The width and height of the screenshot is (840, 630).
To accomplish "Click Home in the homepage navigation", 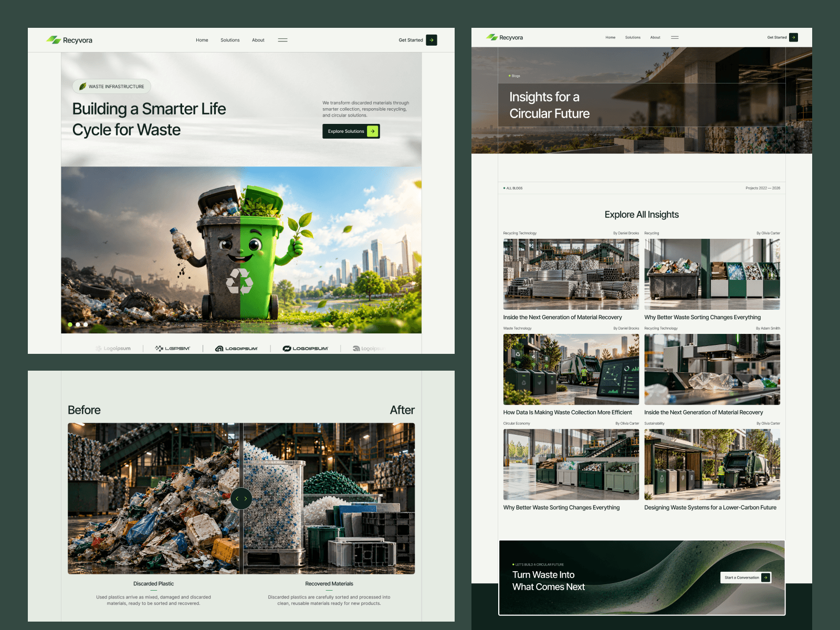I will 202,40.
